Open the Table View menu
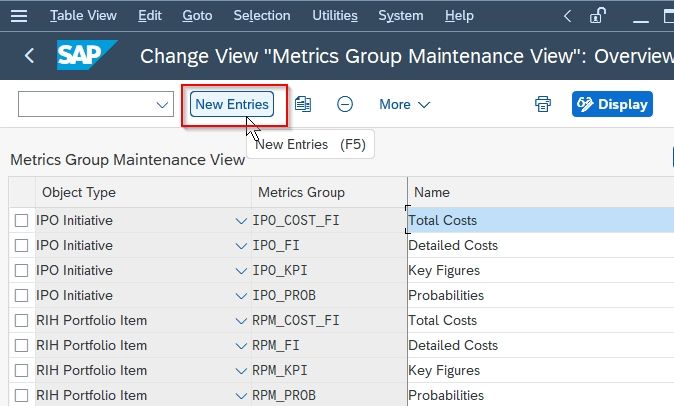The height and width of the screenshot is (406, 674). click(83, 16)
